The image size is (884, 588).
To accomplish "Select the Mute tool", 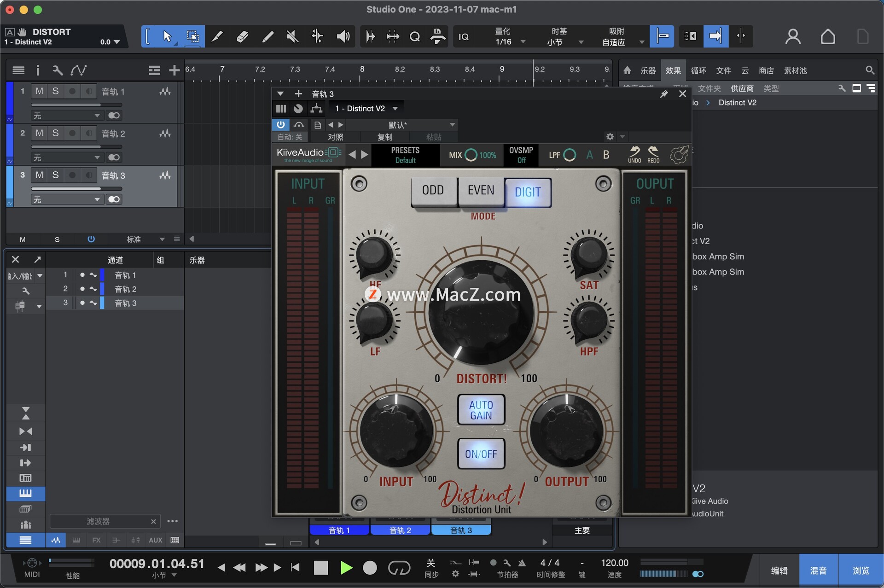I will (x=292, y=36).
